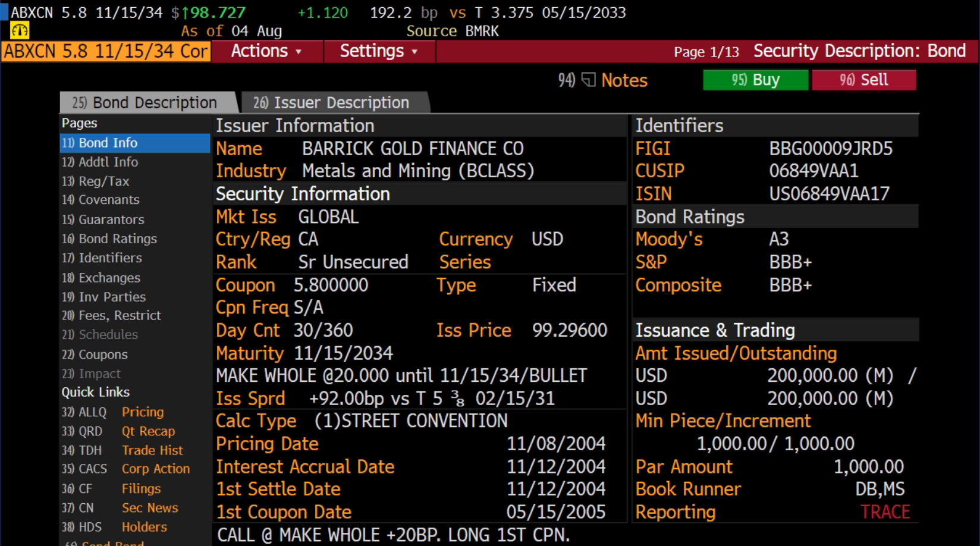Click the Page 1/13 indicator

pos(706,52)
